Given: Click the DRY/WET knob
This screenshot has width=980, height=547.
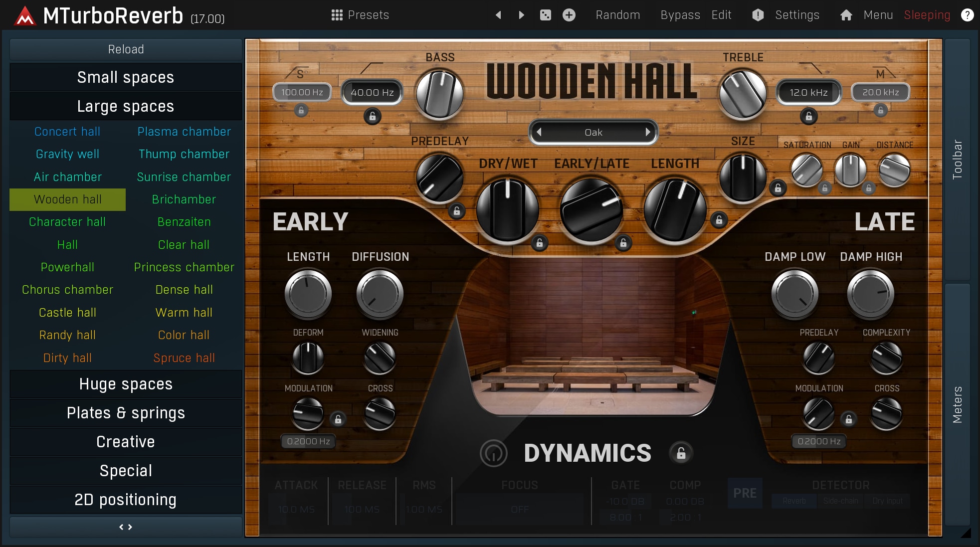Looking at the screenshot, I should (x=507, y=210).
